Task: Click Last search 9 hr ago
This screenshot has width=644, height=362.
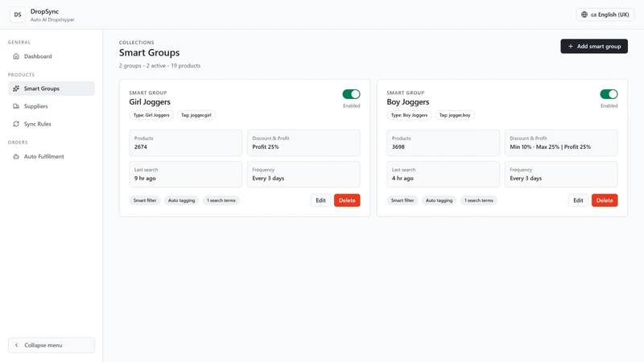Action: click(x=145, y=178)
